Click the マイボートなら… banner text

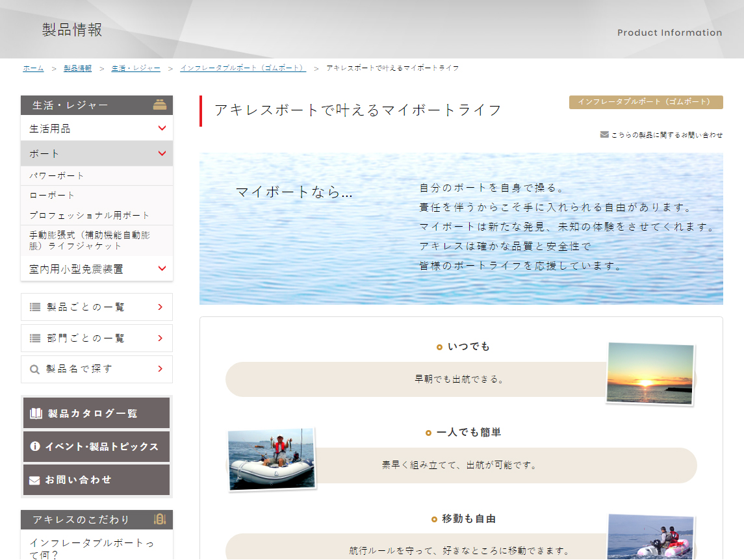pos(294,192)
